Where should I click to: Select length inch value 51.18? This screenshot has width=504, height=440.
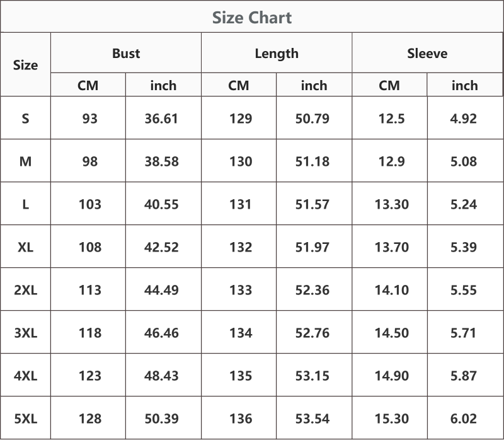click(x=312, y=161)
